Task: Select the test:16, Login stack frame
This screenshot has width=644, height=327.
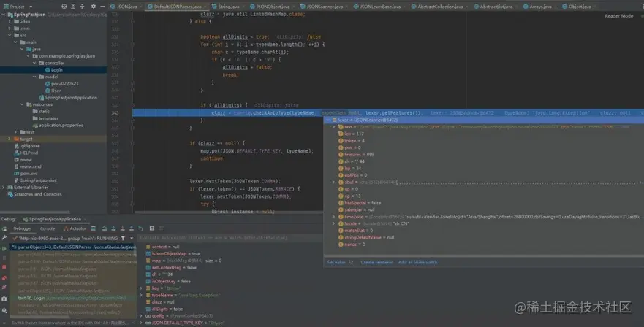Action: point(72,298)
